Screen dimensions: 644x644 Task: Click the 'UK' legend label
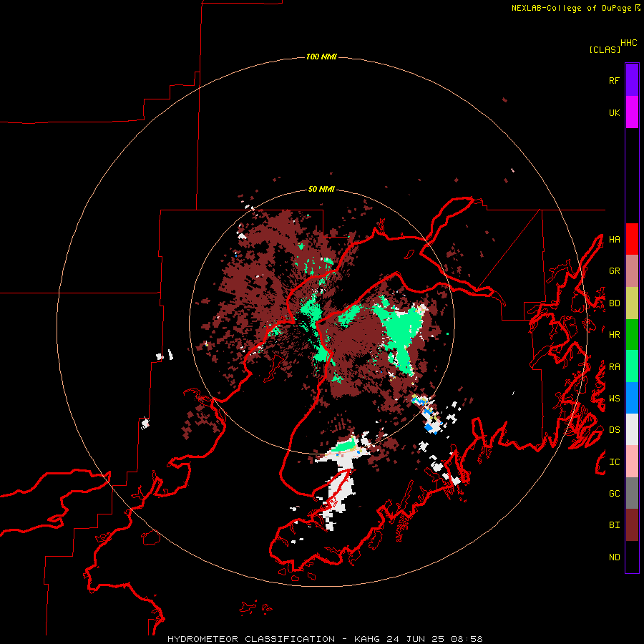pos(614,112)
